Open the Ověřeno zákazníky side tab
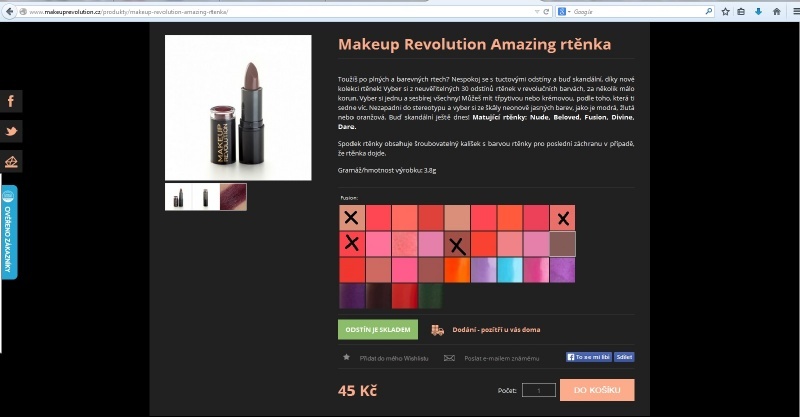Image resolution: width=800 pixels, height=417 pixels. click(9, 232)
